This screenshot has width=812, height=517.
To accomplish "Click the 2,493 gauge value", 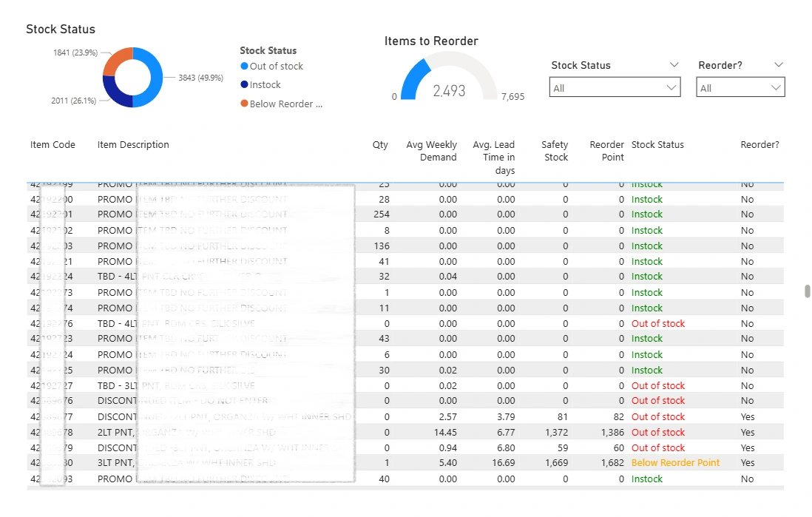I will coord(449,91).
